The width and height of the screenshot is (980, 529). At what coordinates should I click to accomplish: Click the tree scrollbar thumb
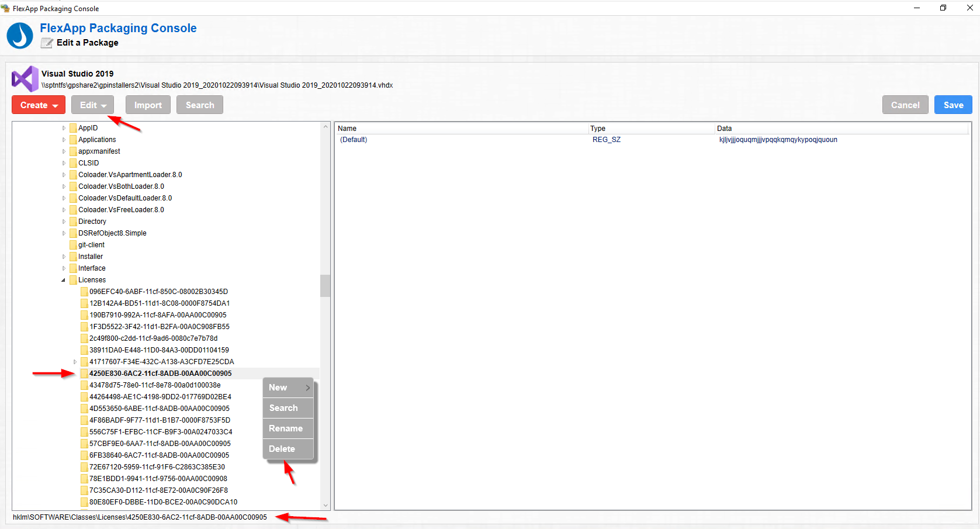tap(325, 286)
